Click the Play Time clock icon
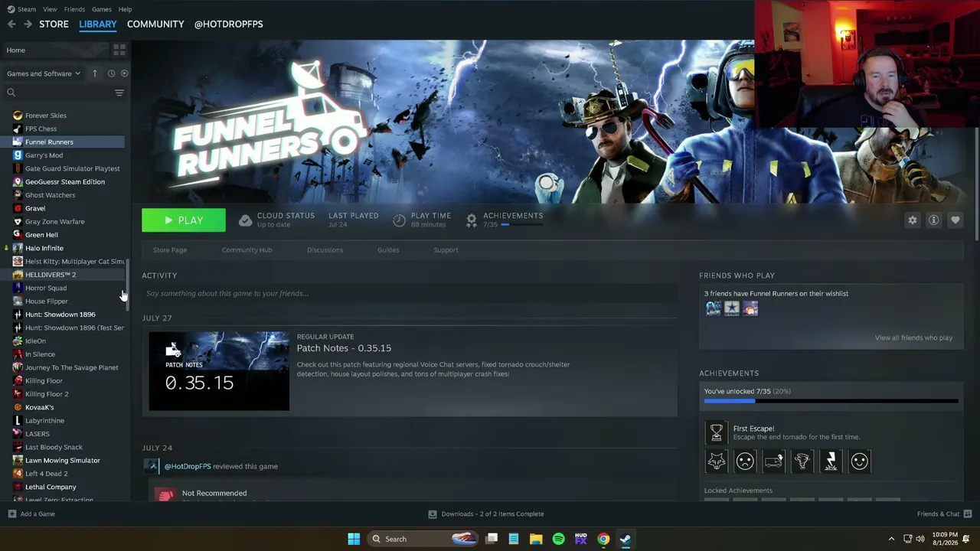Screen dimensions: 980x551 [x=399, y=220]
